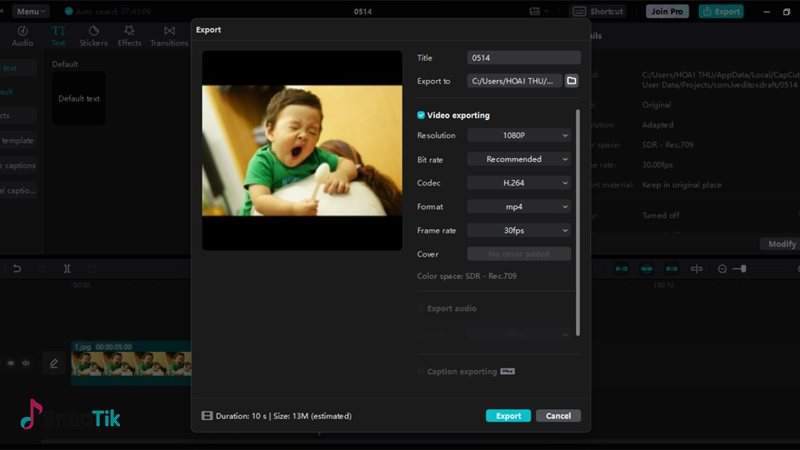Click the preview axis icon in timeline toolbar
The image size is (800, 450).
tap(696, 269)
